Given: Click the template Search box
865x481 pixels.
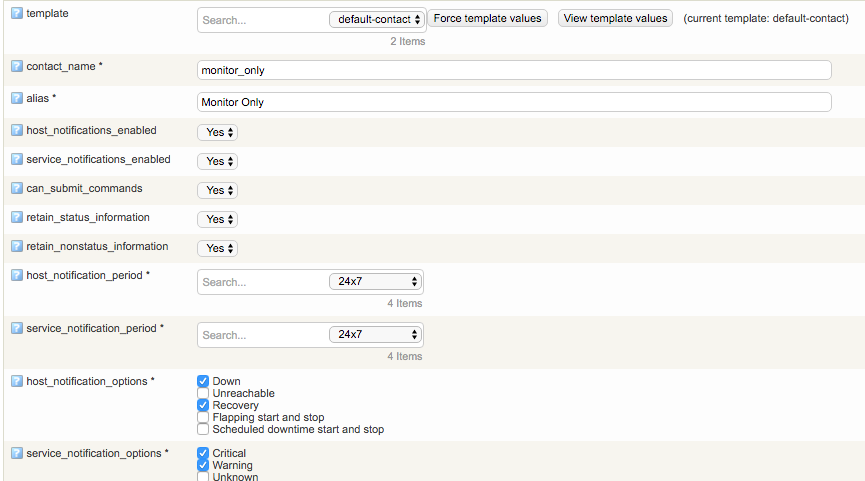Looking at the screenshot, I should coord(263,20).
